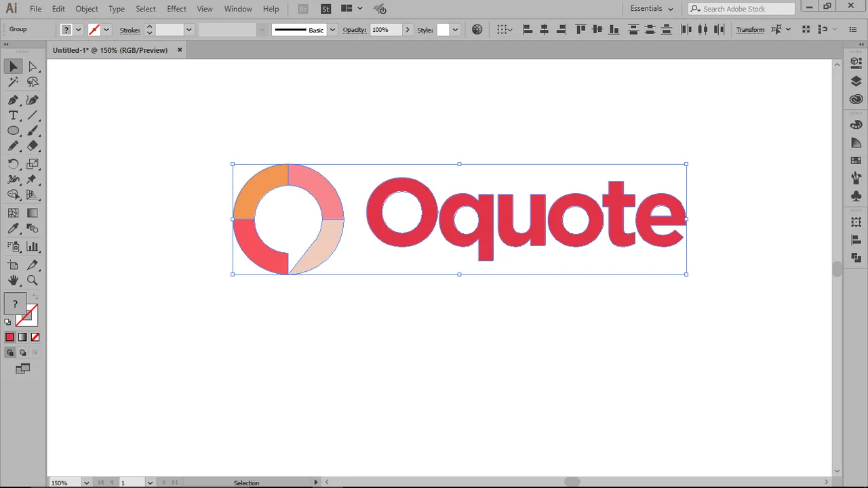Open the Object menu

[86, 9]
